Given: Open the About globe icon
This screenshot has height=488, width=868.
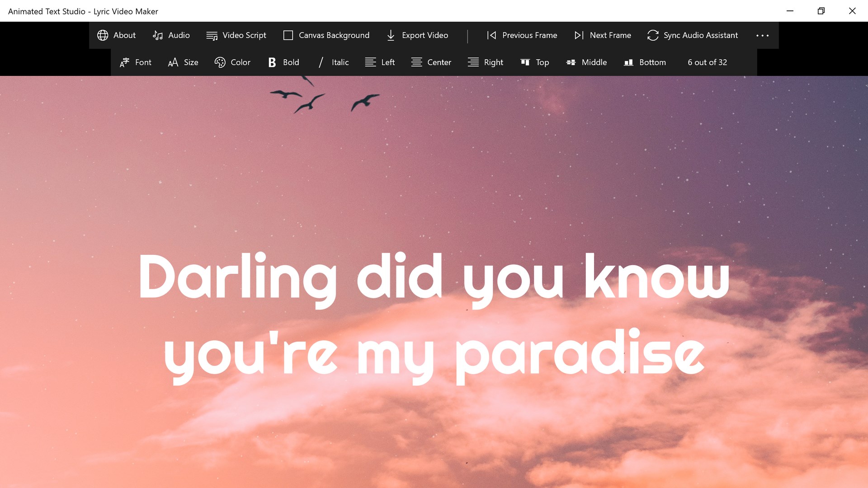Looking at the screenshot, I should point(103,35).
